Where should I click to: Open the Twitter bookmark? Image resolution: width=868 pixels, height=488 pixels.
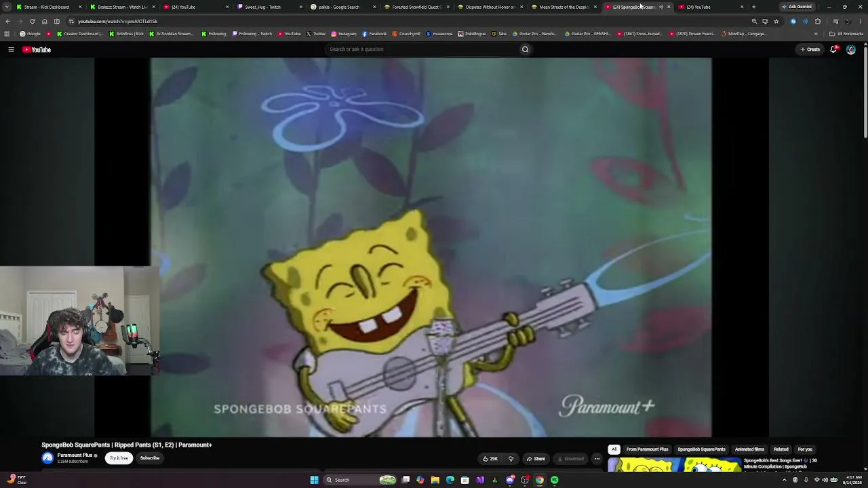[x=316, y=34]
